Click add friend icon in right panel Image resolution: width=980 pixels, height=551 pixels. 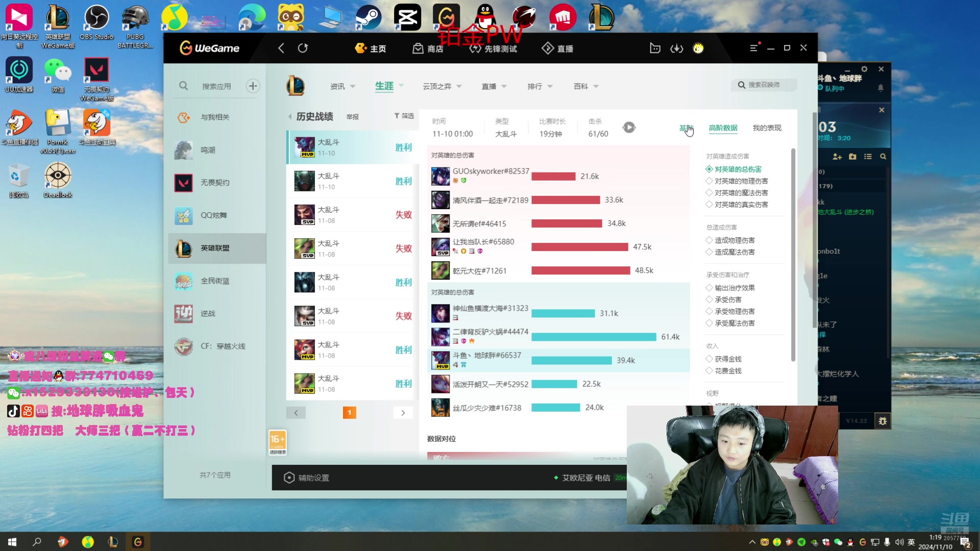tap(837, 157)
